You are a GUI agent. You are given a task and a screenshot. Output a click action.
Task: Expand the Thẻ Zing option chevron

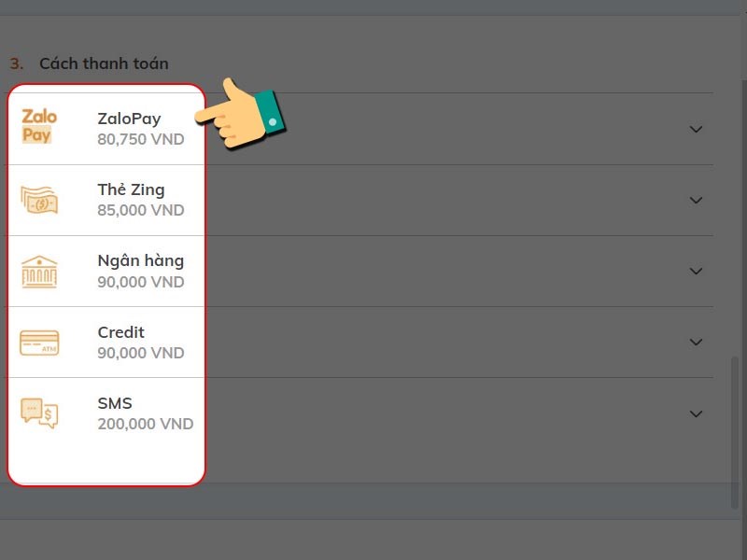pos(696,200)
